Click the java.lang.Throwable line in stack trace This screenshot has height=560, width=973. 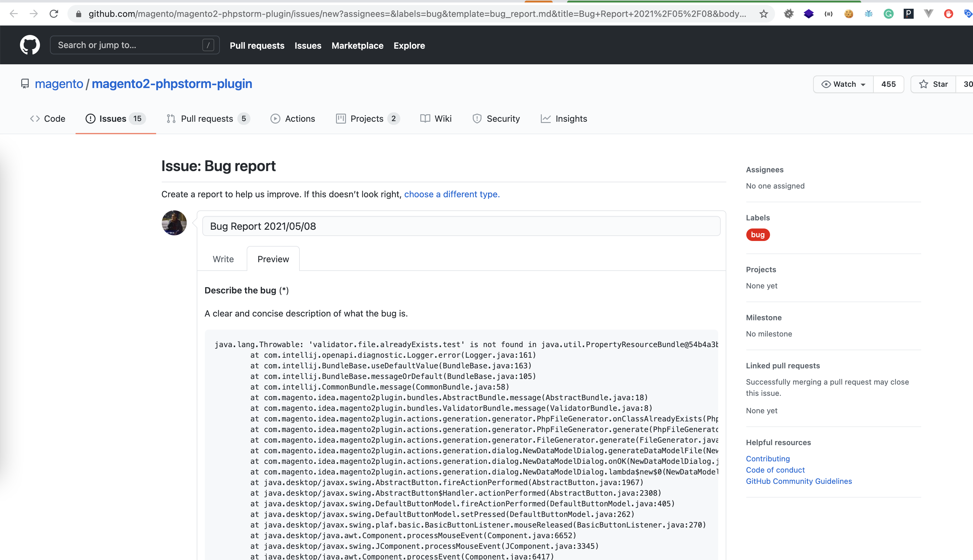(x=466, y=345)
